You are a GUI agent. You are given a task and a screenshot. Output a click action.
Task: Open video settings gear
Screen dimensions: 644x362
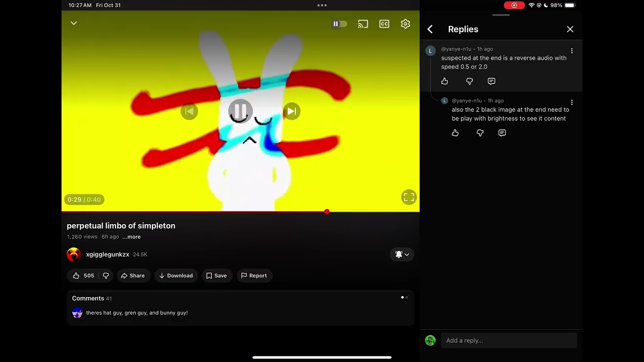click(405, 24)
